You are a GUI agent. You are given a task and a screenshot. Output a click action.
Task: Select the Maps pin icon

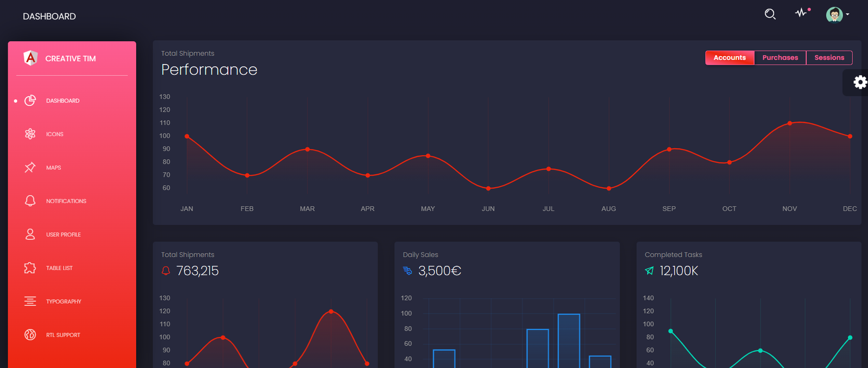coord(30,167)
